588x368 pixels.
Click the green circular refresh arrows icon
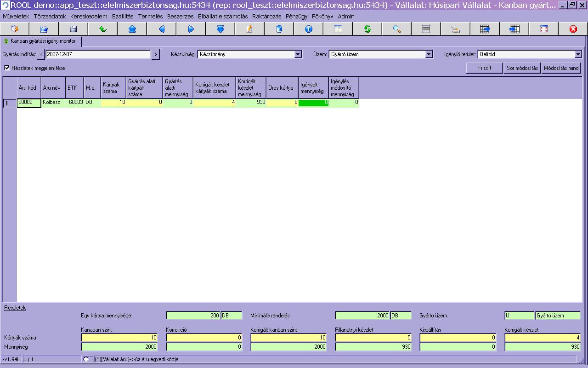[x=367, y=29]
